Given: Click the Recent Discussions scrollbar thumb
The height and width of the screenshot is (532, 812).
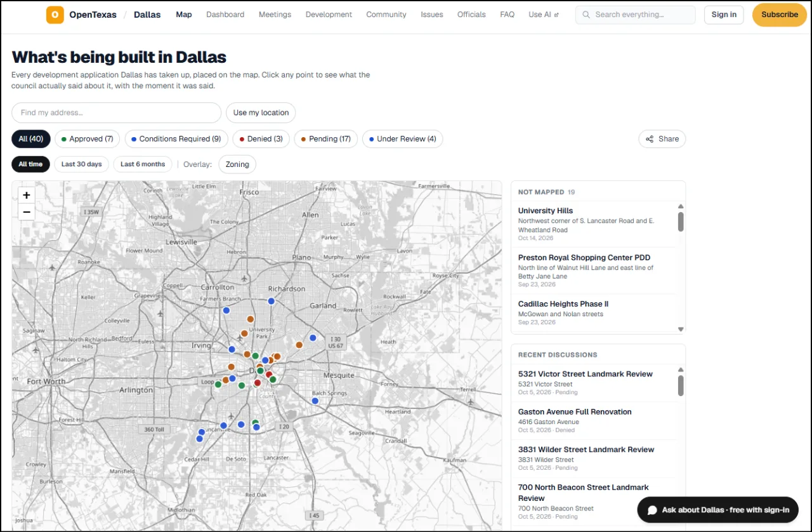Looking at the screenshot, I should coord(681,385).
